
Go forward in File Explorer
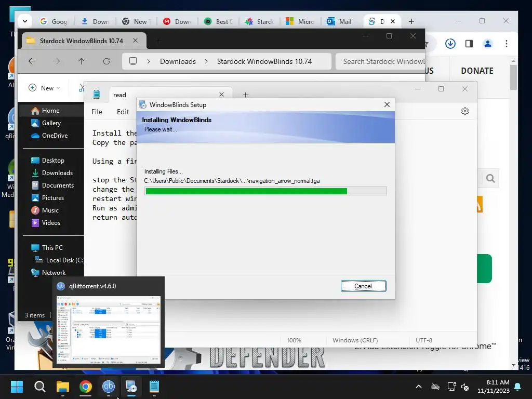[57, 61]
